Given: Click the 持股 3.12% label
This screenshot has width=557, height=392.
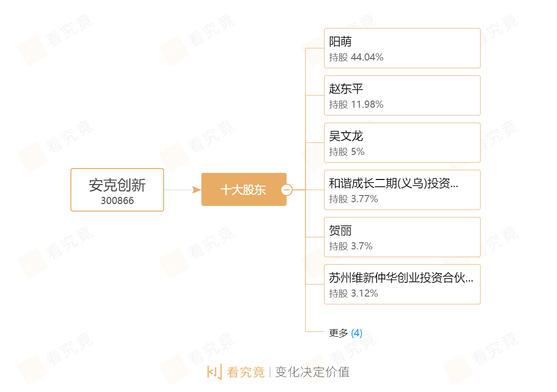Looking at the screenshot, I should (x=354, y=293).
